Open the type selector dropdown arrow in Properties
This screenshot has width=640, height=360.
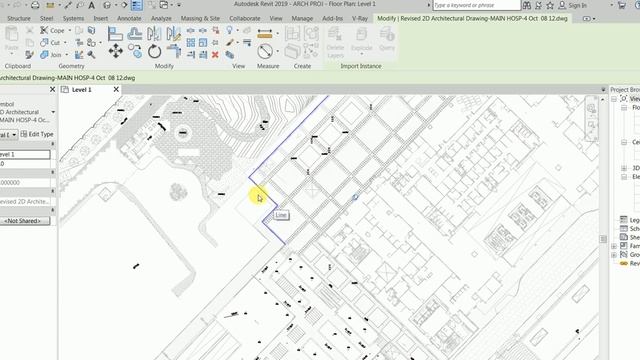(x=53, y=112)
